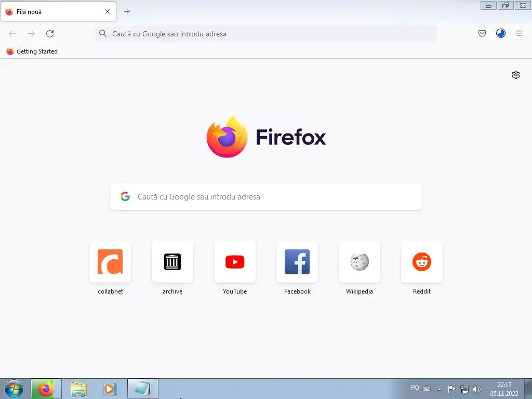Show hidden system tray icons arrow
The image size is (532, 399).
pyautogui.click(x=439, y=389)
